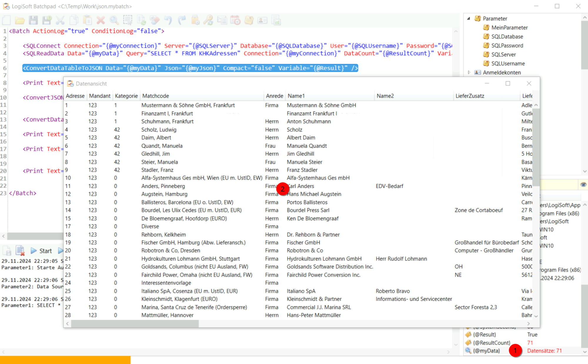This screenshot has height=364, width=588.
Task: Click the Name1 column header
Action: click(x=296, y=96)
